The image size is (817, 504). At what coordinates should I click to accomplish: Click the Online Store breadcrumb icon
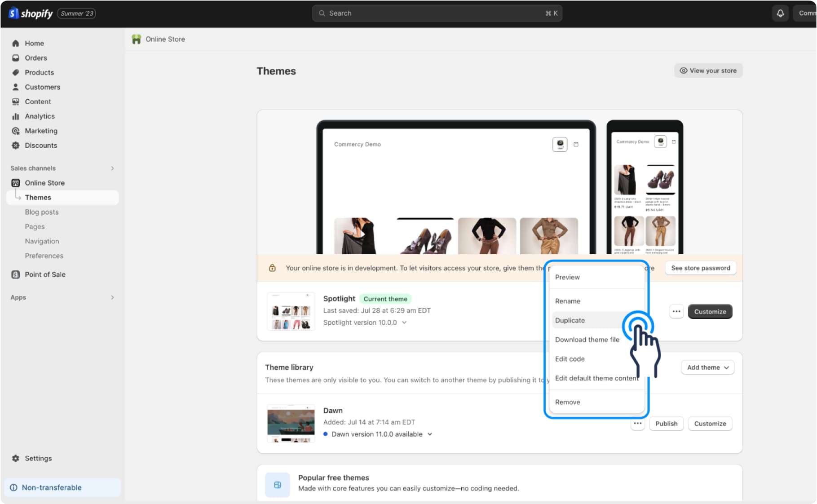(x=136, y=39)
